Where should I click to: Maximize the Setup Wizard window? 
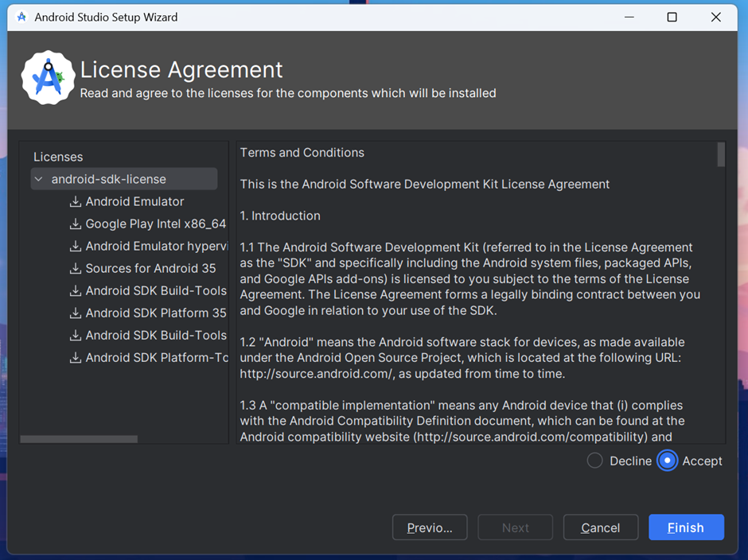tap(672, 17)
